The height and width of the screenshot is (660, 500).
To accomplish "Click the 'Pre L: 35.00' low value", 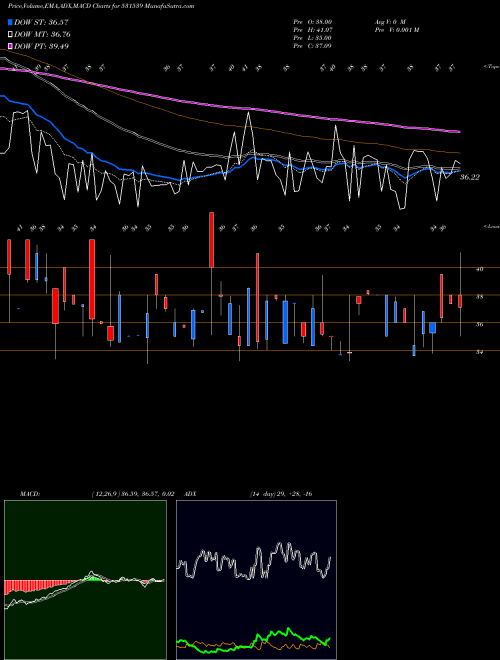I will (313, 38).
